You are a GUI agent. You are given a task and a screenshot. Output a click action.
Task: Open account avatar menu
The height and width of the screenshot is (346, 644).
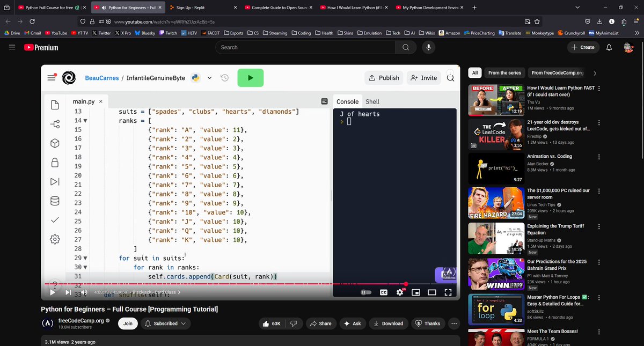629,47
